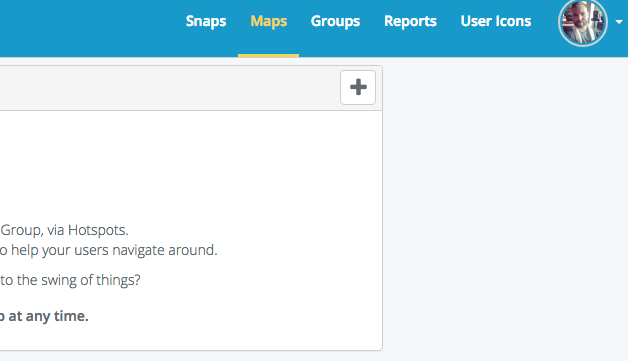Go to the Snaps tab

(x=206, y=21)
